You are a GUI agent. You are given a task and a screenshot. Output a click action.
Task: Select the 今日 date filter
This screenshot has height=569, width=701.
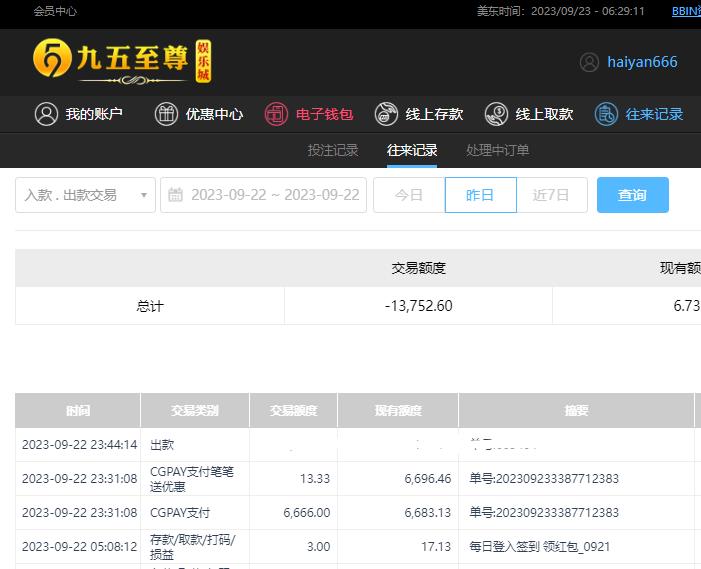(x=409, y=195)
